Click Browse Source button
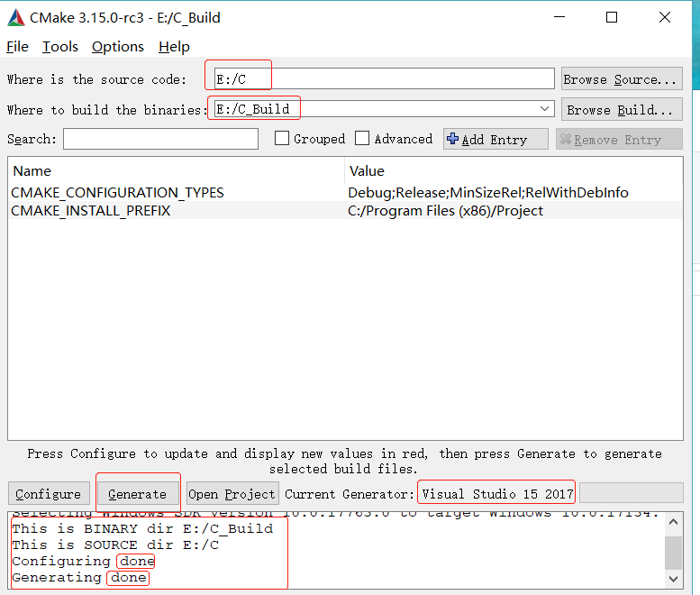 621,79
